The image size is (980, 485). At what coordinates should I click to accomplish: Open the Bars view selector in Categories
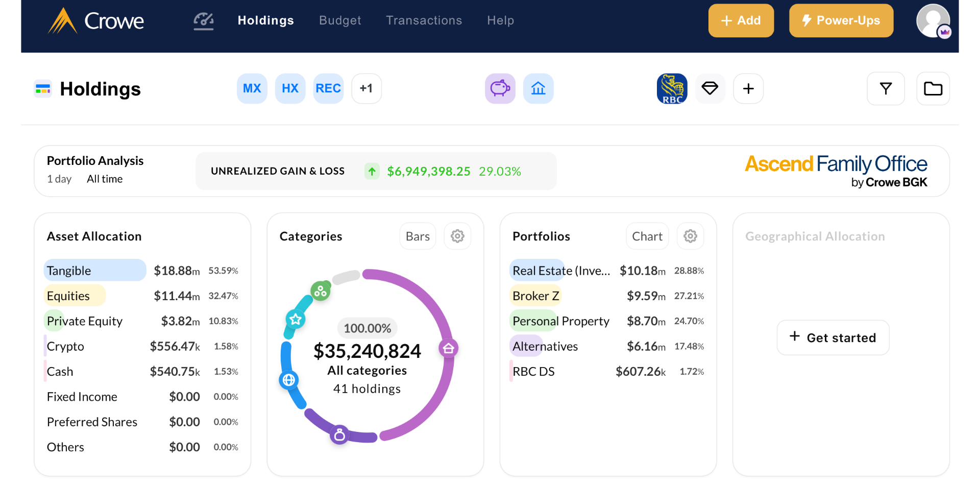click(418, 236)
